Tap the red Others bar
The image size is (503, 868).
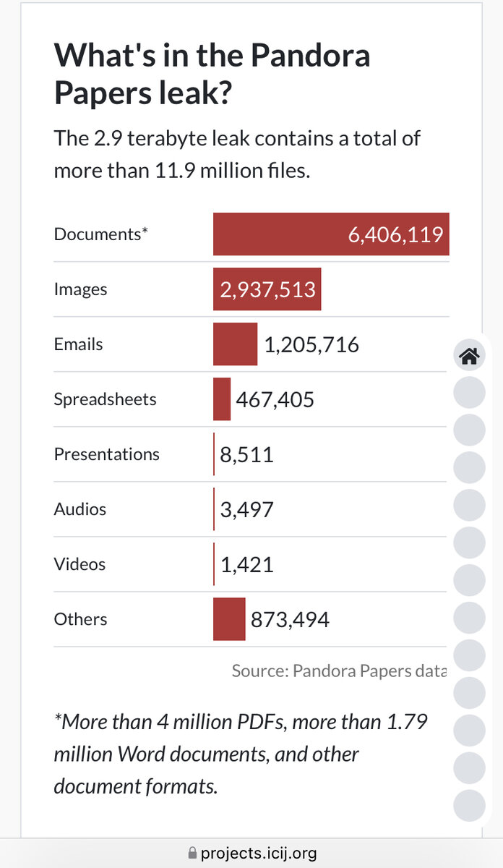(229, 619)
